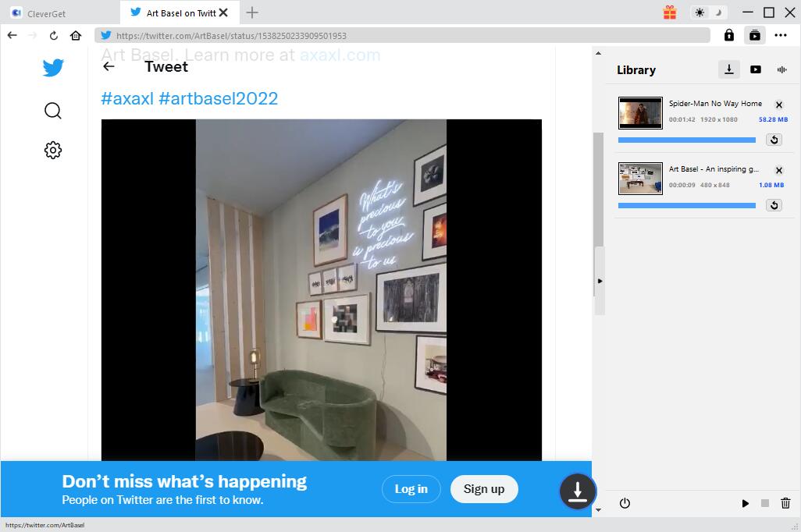Switch to the Library video tab icon
Screen dimensions: 801x532
tap(755, 69)
